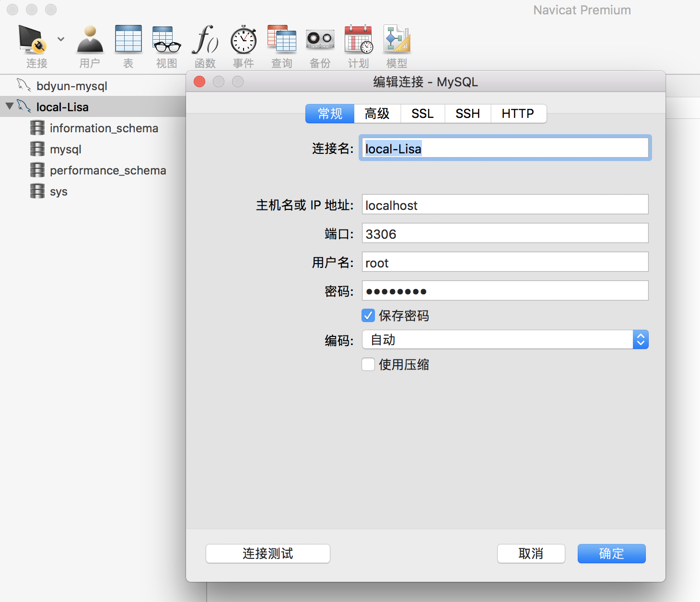Select the text performance_schema in tree

point(108,171)
